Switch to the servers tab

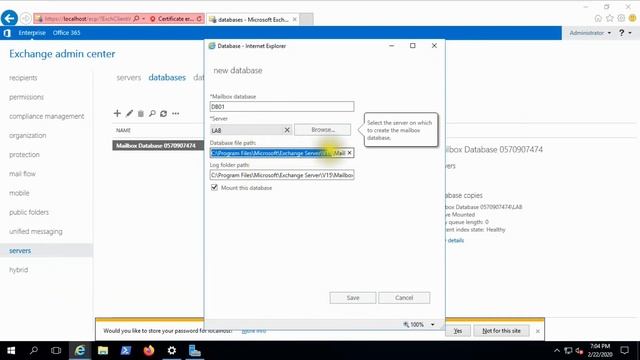(129, 78)
